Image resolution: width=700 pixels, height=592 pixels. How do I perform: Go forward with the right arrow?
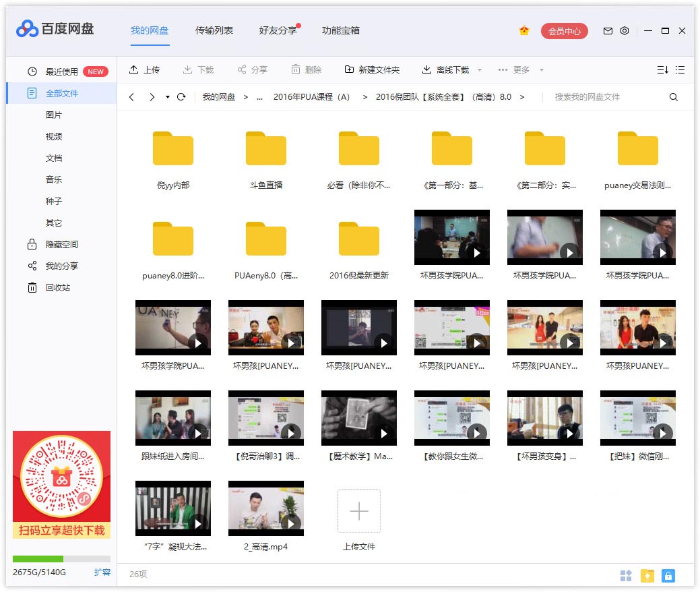(152, 97)
